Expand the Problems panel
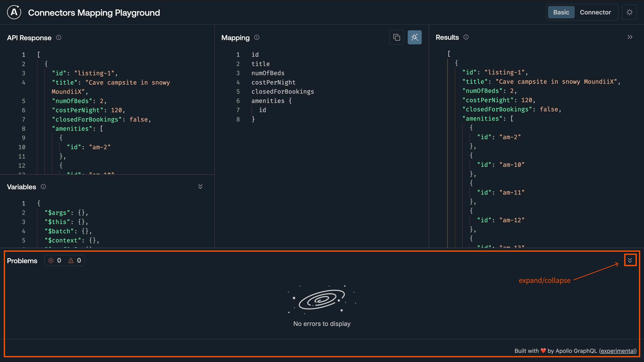This screenshot has width=644, height=362. (630, 260)
